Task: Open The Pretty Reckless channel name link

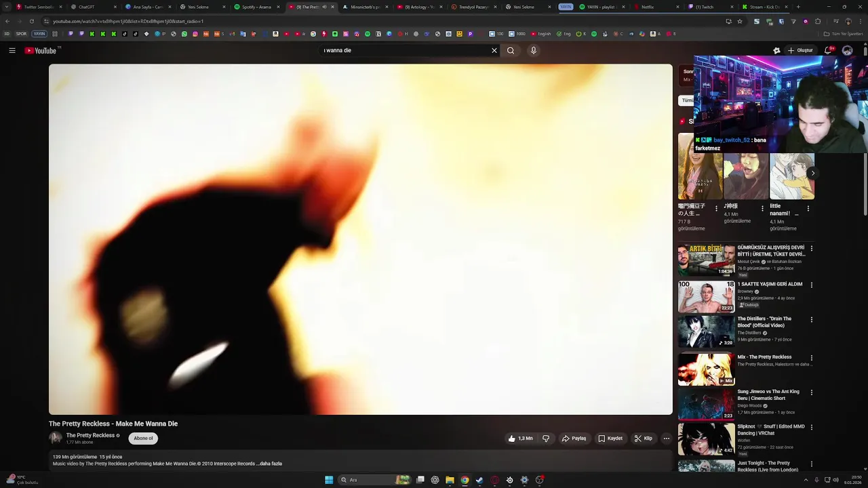Action: (x=90, y=435)
